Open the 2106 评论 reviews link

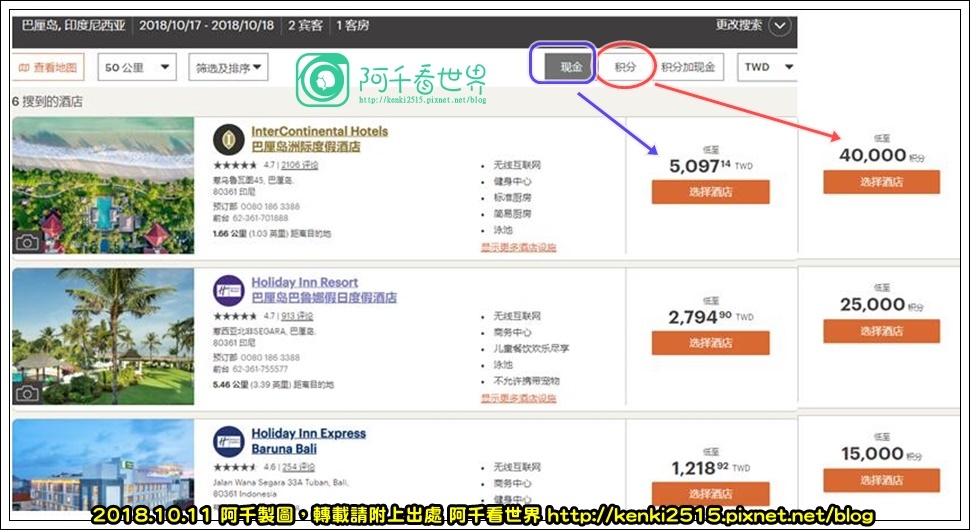point(299,165)
